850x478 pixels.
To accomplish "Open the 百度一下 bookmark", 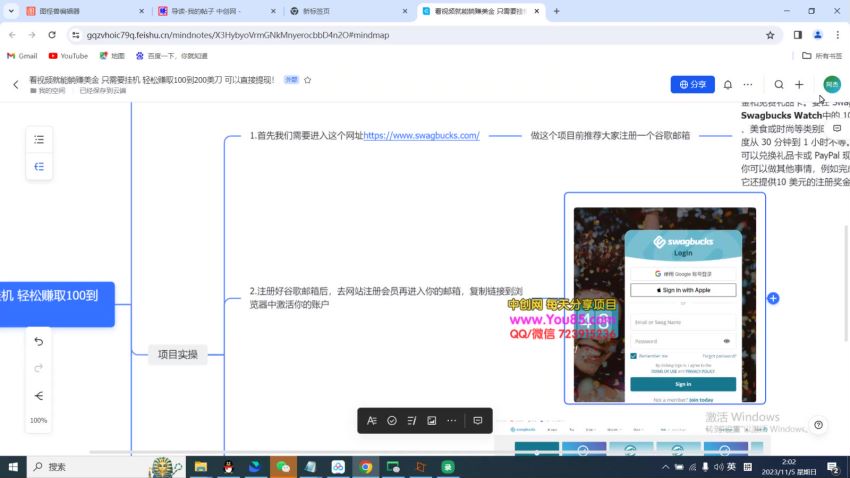I will pos(171,56).
